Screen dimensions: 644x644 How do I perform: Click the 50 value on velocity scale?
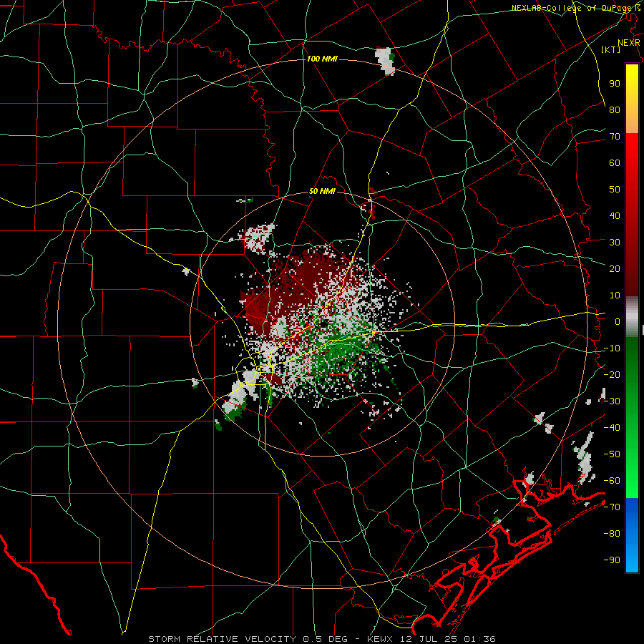tap(615, 190)
